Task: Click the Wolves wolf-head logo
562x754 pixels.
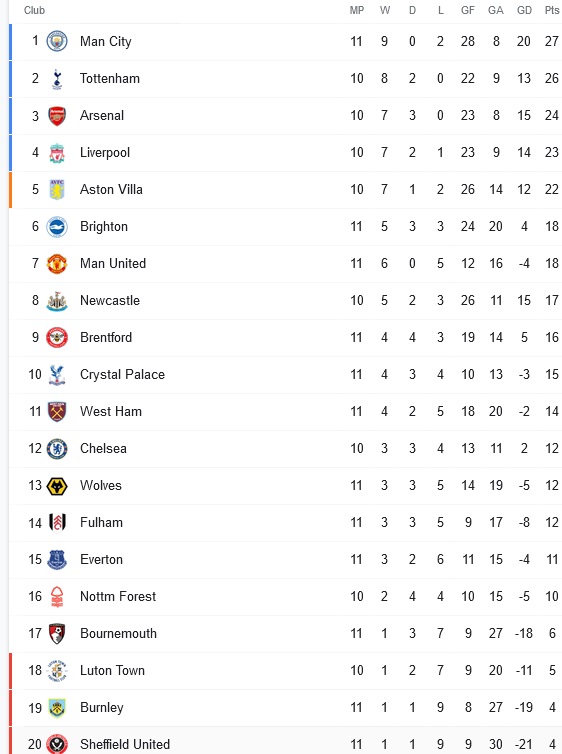Action: coord(57,486)
